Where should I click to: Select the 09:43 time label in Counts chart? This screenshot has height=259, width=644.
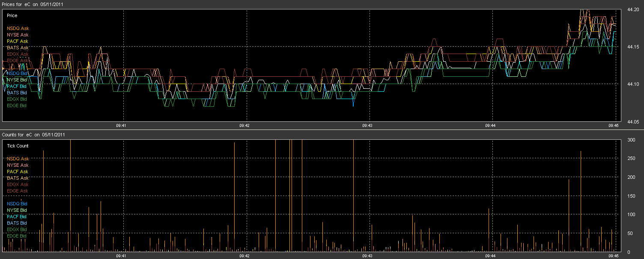[367, 256]
